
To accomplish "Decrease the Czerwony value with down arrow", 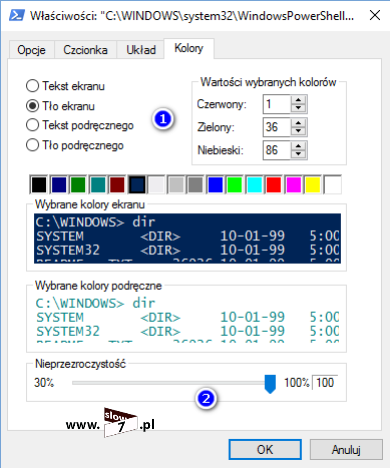I will click(x=298, y=108).
